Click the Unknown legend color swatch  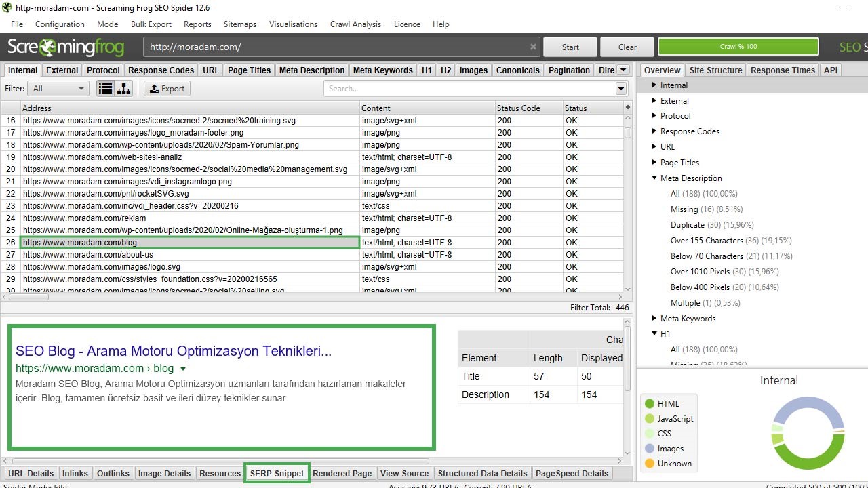[x=650, y=464]
